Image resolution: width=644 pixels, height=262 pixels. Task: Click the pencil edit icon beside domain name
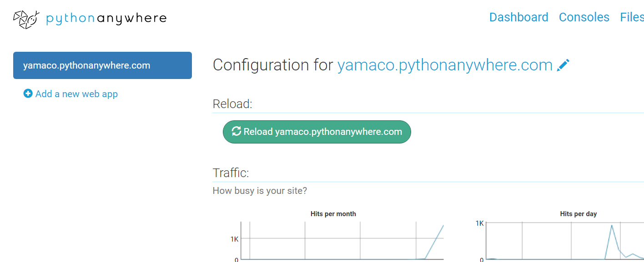(x=563, y=65)
